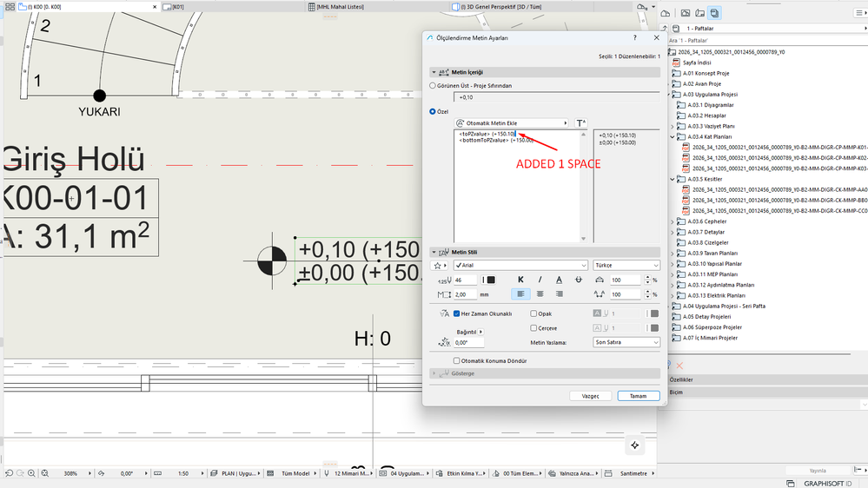The width and height of the screenshot is (868, 488).
Task: Align dimension text right
Action: tap(559, 294)
